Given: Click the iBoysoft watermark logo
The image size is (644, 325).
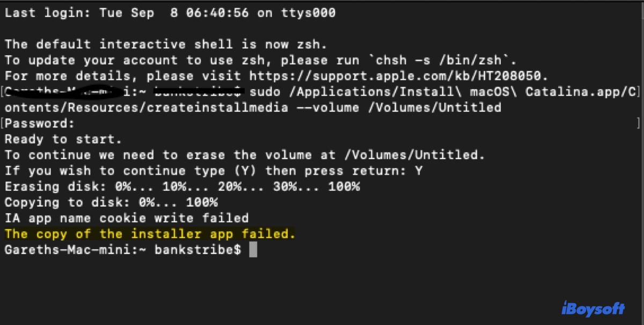Looking at the screenshot, I should pos(594,308).
